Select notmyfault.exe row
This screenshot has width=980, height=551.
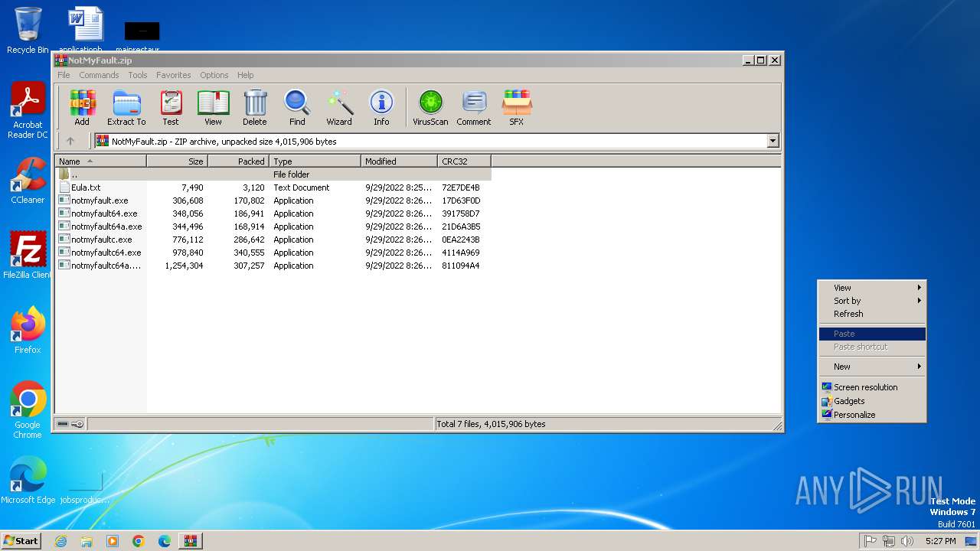pyautogui.click(x=273, y=201)
